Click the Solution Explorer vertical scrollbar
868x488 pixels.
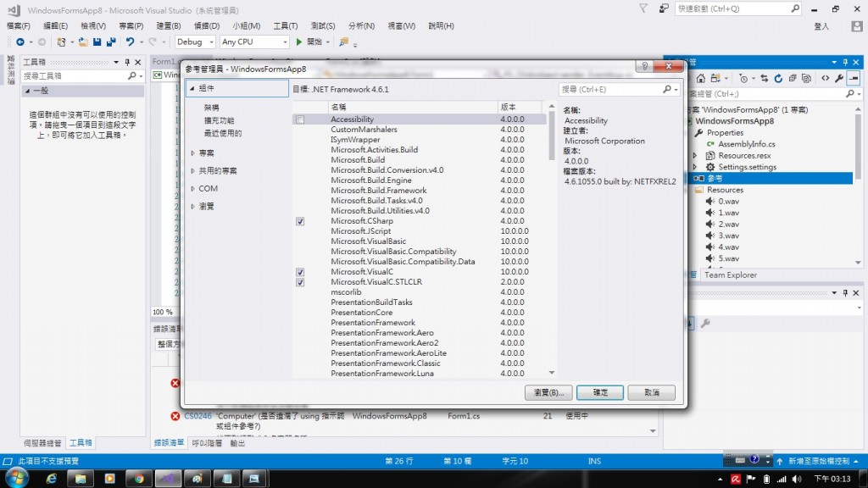click(x=858, y=146)
